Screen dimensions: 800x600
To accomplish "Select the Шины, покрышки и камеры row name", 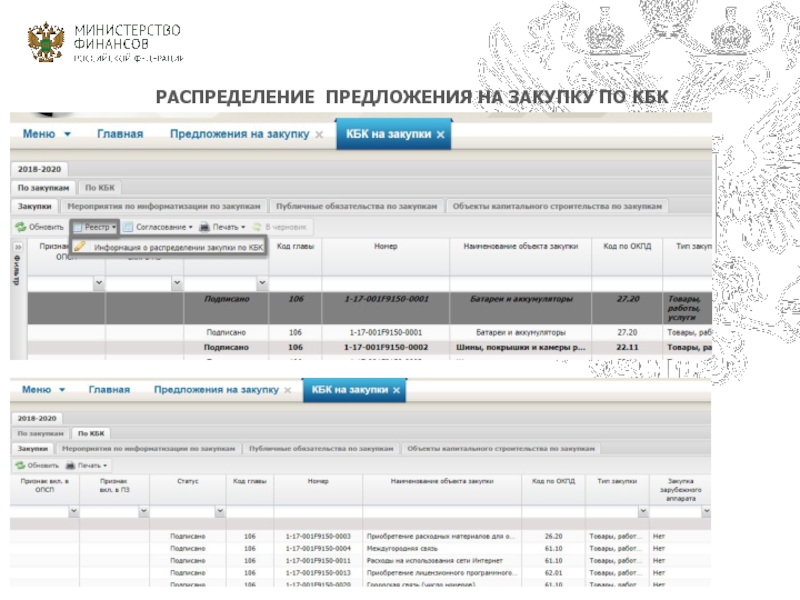I will coord(520,347).
